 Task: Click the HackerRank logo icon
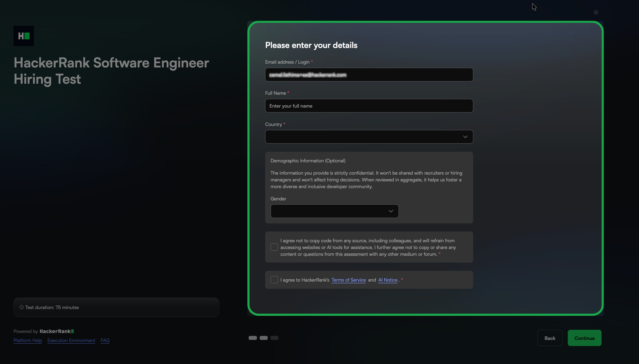click(23, 36)
